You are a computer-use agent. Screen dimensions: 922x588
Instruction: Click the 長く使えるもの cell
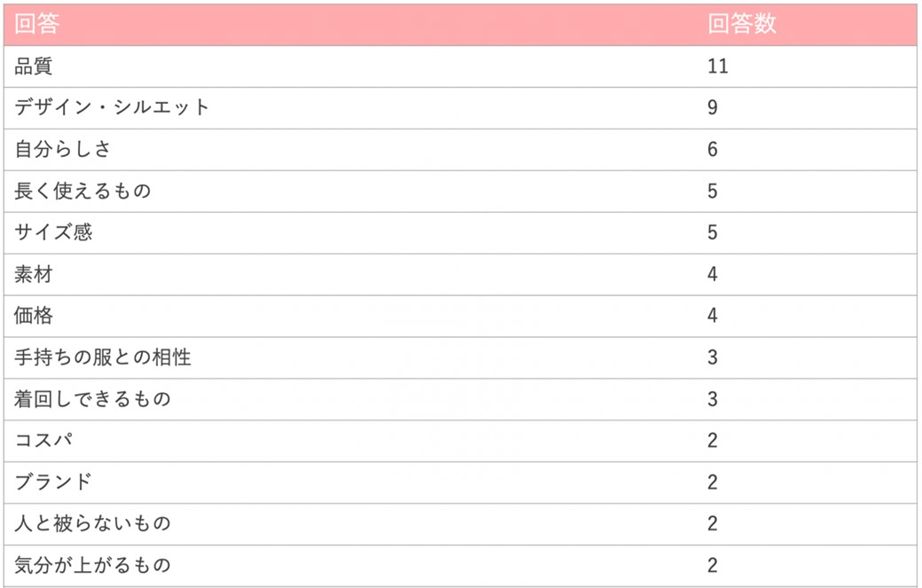(83, 192)
